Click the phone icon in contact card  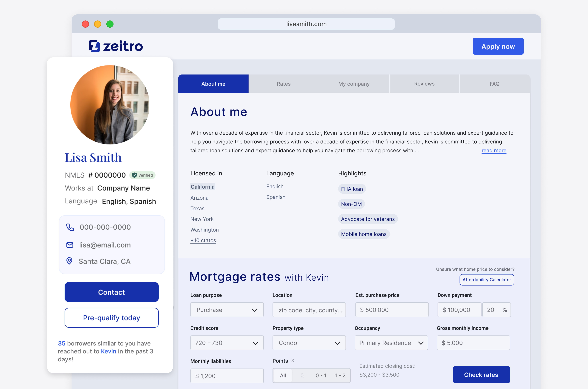70,227
